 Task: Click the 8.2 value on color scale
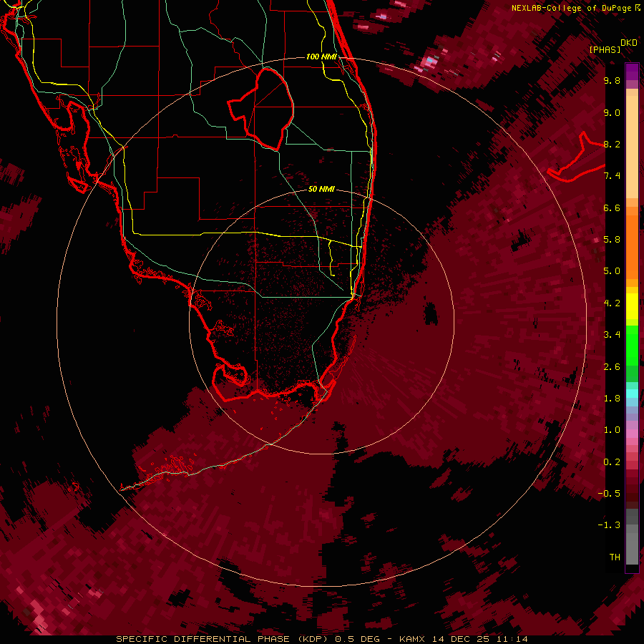pos(612,144)
